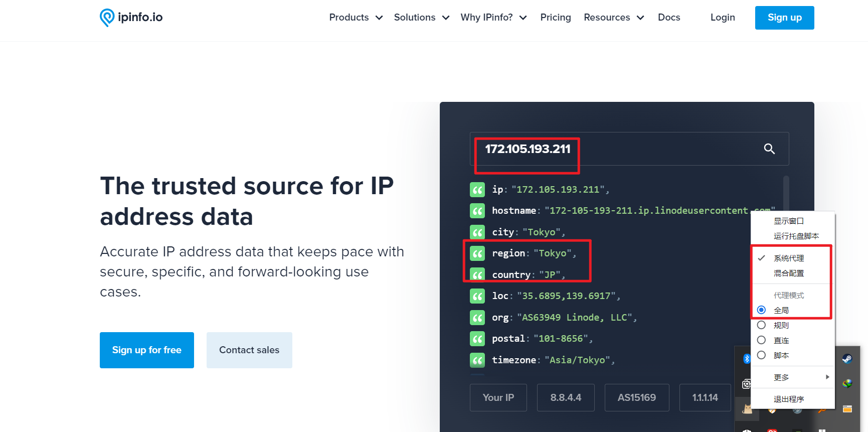Expand the Solutions dropdown
868x432 pixels.
[x=421, y=18]
